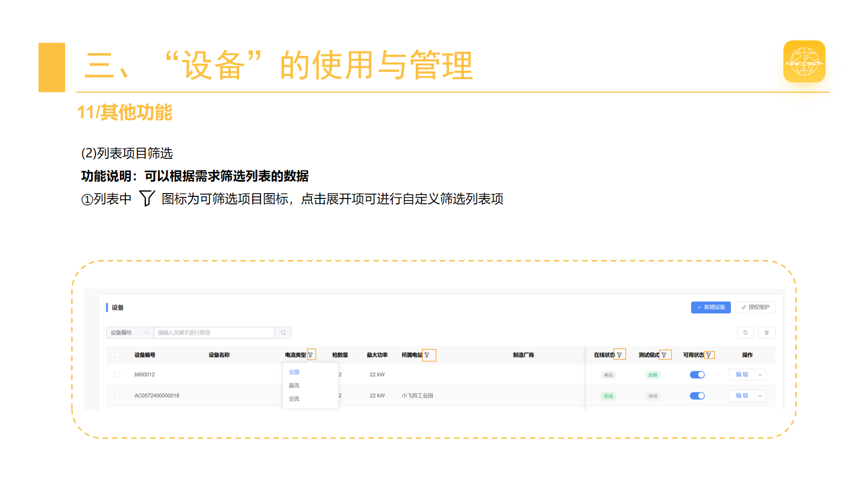Click 编辑 for device AC0572400000018
The width and height of the screenshot is (868, 488).
point(742,396)
